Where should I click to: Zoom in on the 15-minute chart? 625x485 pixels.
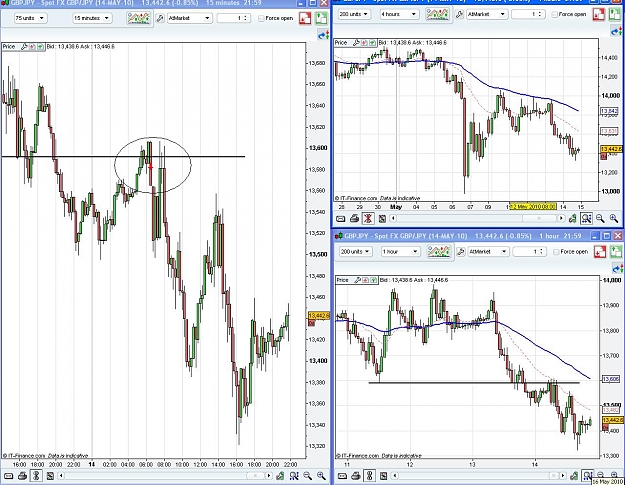tap(321, 476)
